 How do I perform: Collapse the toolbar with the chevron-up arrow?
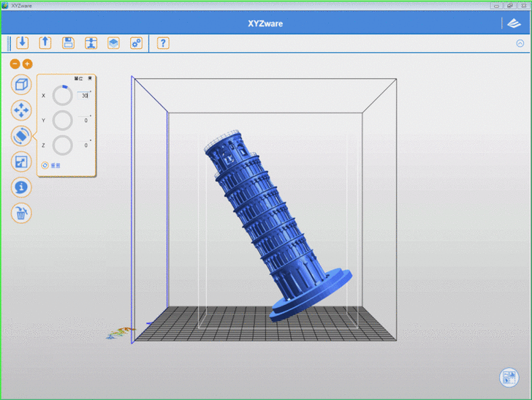pos(520,43)
